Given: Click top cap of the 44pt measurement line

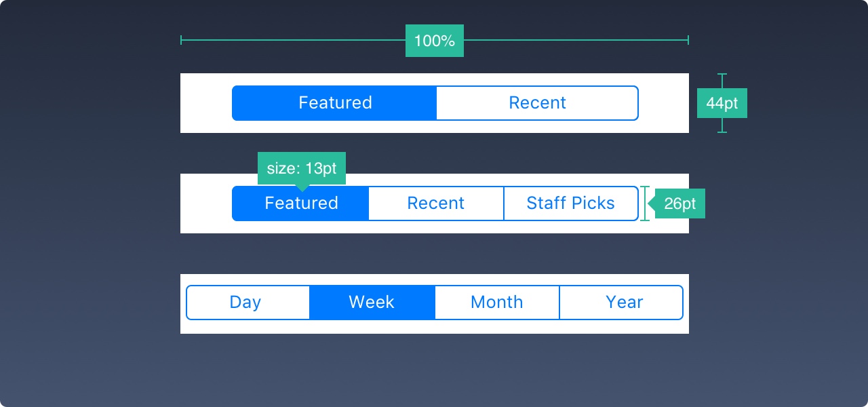Looking at the screenshot, I should tap(722, 74).
